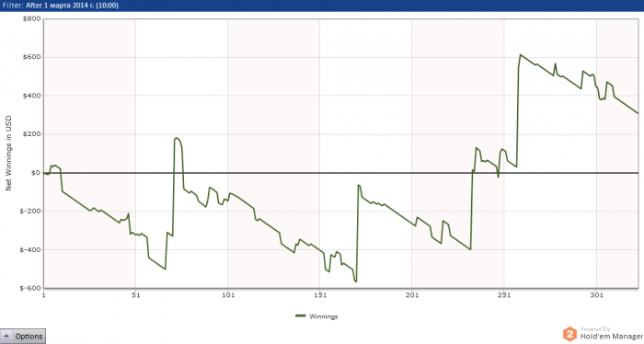The height and width of the screenshot is (344, 644).
Task: Click the '251' x-axis label
Action: pos(504,295)
